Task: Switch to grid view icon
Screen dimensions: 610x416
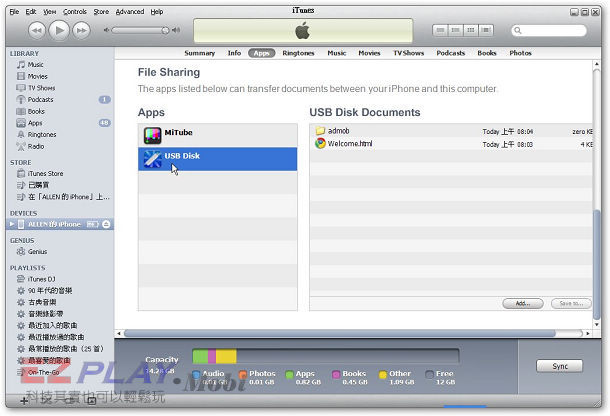Action: 470,30
